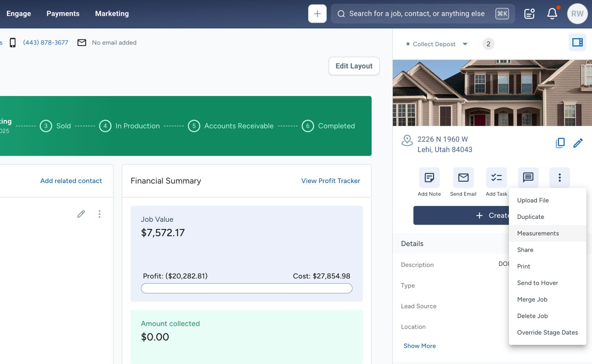
Task: Edit the related contact with pencil icon
Action: pyautogui.click(x=81, y=214)
